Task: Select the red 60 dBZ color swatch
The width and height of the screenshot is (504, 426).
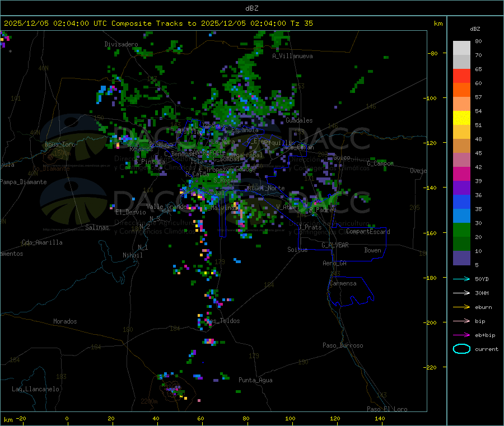Action: tap(461, 76)
